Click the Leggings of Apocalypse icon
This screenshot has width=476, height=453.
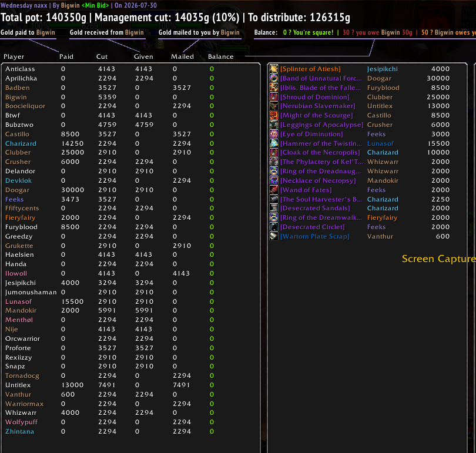coord(274,125)
